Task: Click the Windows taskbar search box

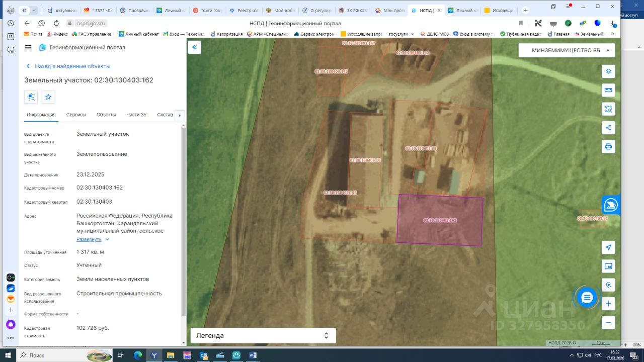Action: (x=65, y=355)
